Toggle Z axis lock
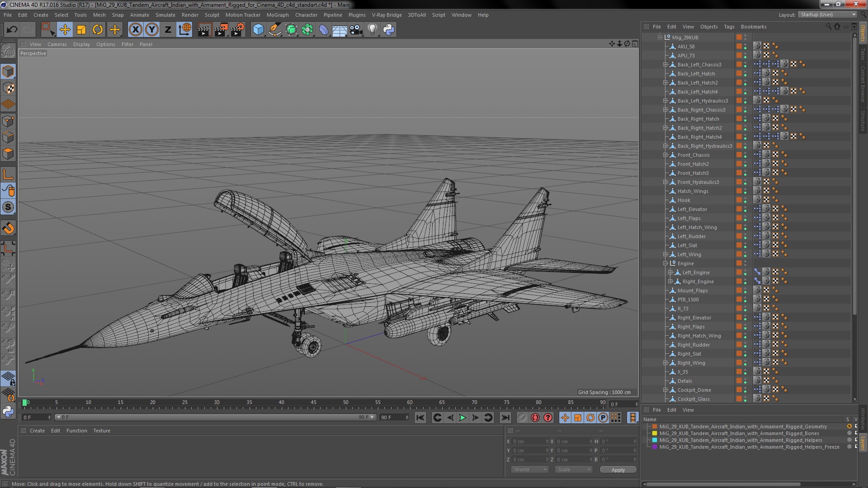868x488 pixels. (168, 30)
